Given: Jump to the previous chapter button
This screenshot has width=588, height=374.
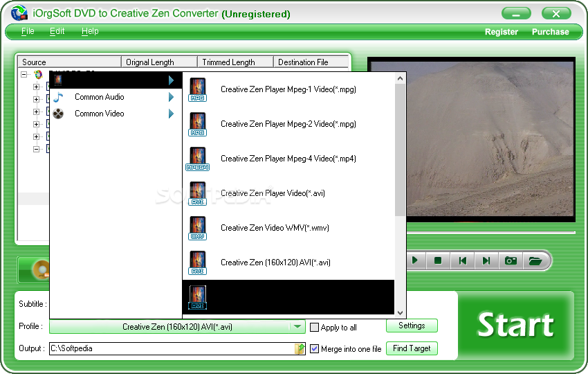Looking at the screenshot, I should [x=462, y=260].
